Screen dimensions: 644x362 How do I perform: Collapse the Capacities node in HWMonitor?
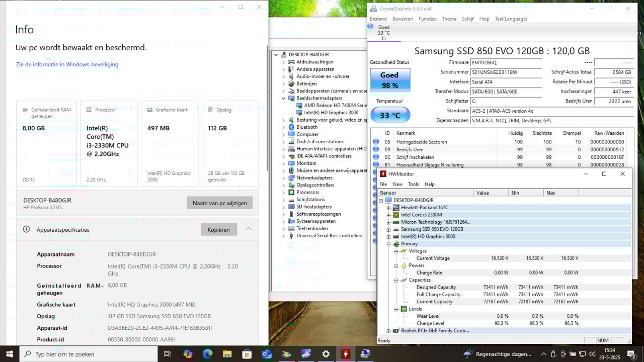[396, 280]
